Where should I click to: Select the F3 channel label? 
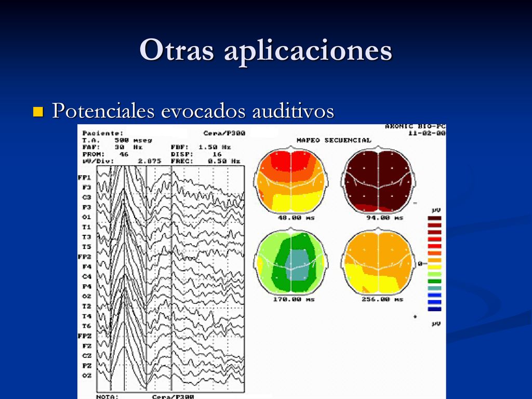[x=87, y=187]
